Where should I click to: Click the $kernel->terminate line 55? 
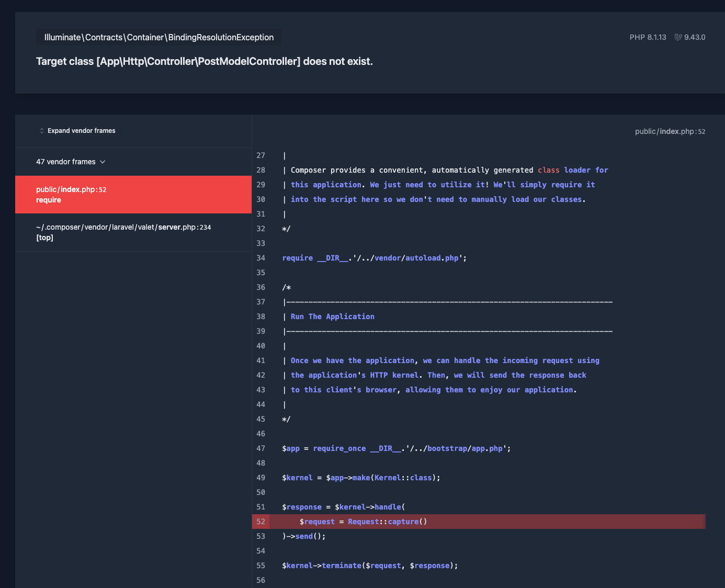point(370,566)
